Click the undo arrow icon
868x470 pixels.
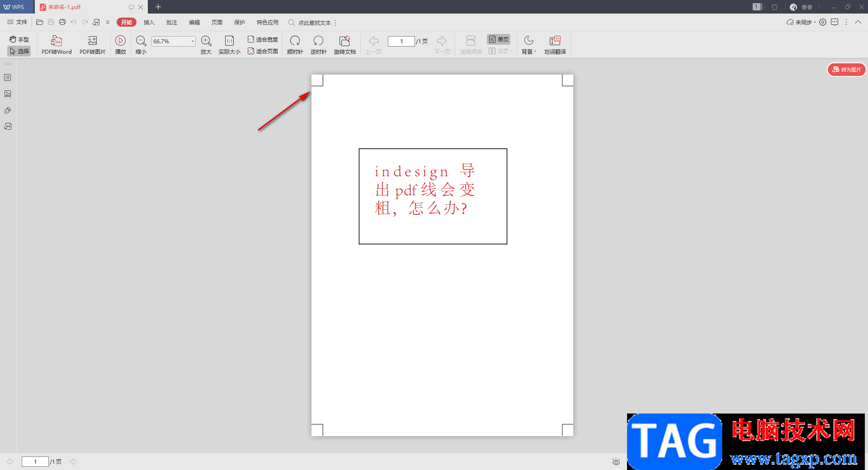(x=74, y=22)
